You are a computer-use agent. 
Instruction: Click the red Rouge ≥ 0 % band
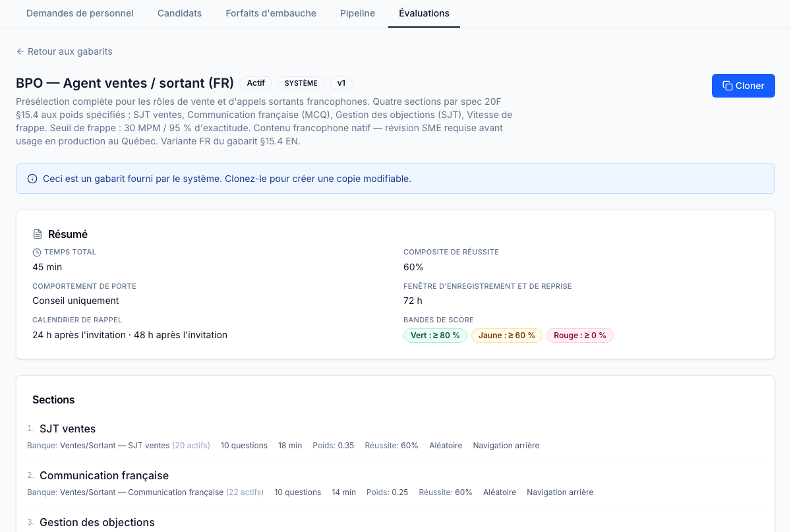coord(580,336)
